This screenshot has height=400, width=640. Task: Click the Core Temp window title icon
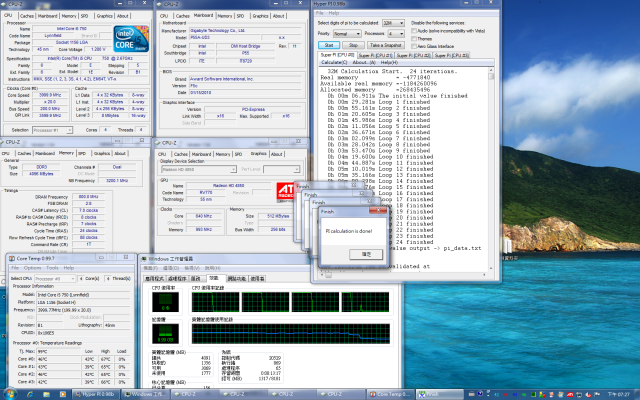coord(12,258)
